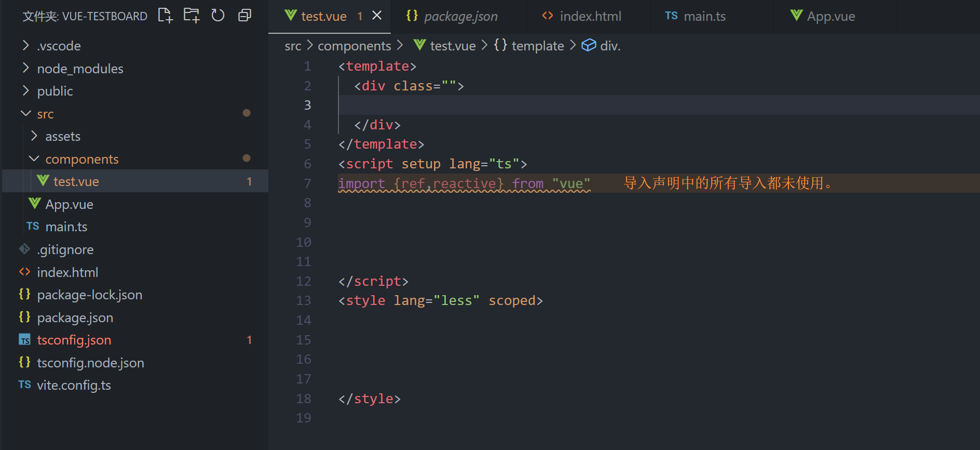Image resolution: width=980 pixels, height=450 pixels.
Task: Click the components breadcrumb segment
Action: (x=355, y=46)
